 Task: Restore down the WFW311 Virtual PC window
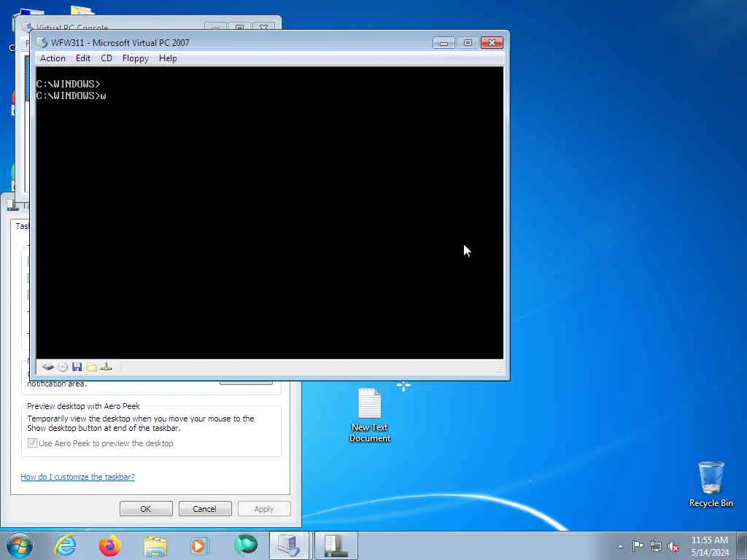point(468,43)
